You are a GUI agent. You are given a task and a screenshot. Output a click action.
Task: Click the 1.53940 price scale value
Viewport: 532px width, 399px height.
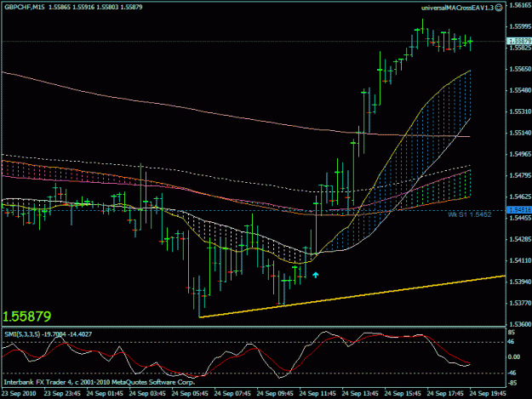520,282
